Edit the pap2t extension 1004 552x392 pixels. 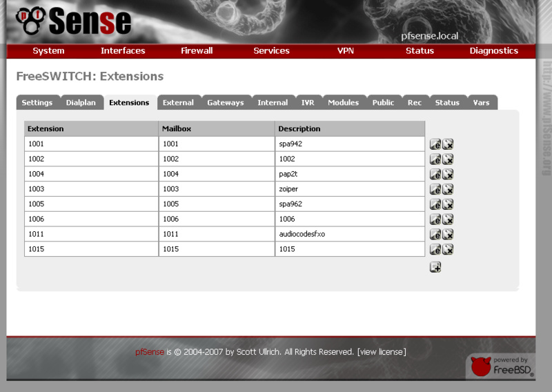(x=435, y=175)
